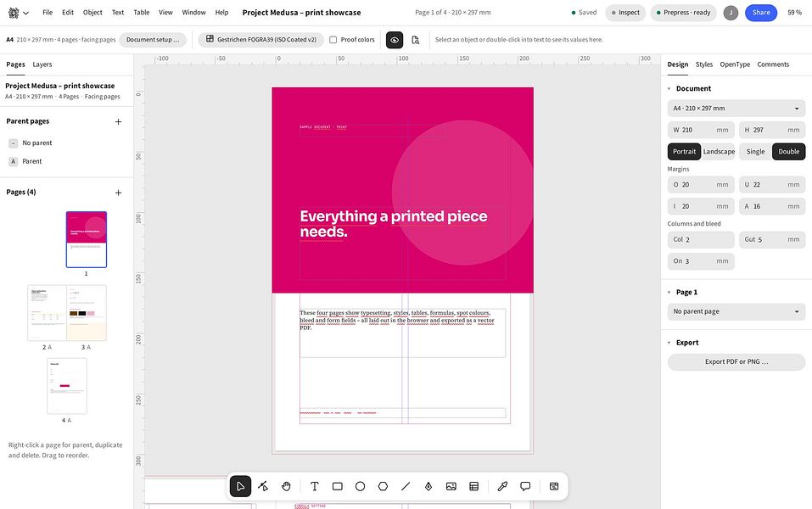Add a new page to Pages (4)
Viewport: 812px width, 509px height.
point(118,193)
